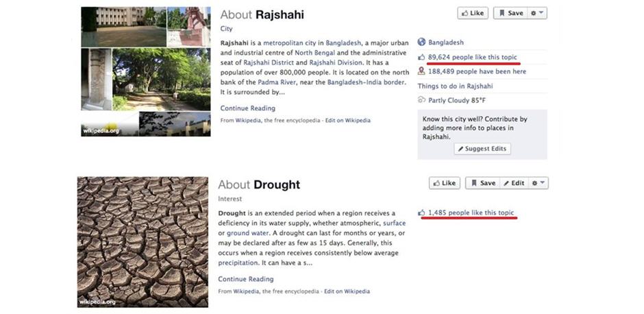Click the globe icon beside Bangladesh
Viewport: 644px width, 314px height.
tap(421, 42)
